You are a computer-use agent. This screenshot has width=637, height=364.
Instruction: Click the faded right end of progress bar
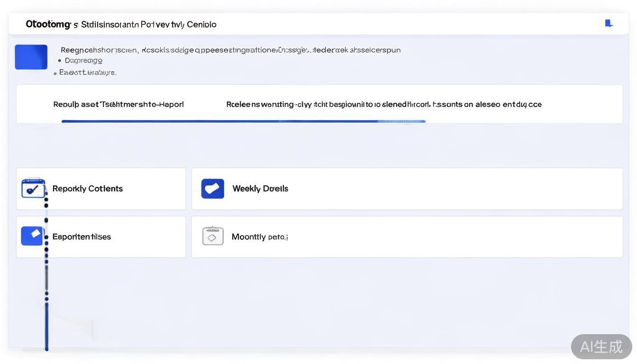click(402, 121)
